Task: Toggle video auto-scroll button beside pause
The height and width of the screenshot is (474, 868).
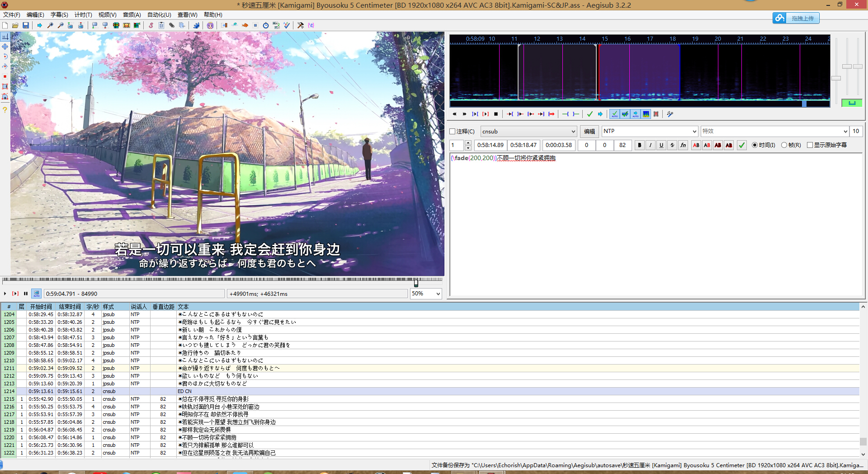Action: 37,294
